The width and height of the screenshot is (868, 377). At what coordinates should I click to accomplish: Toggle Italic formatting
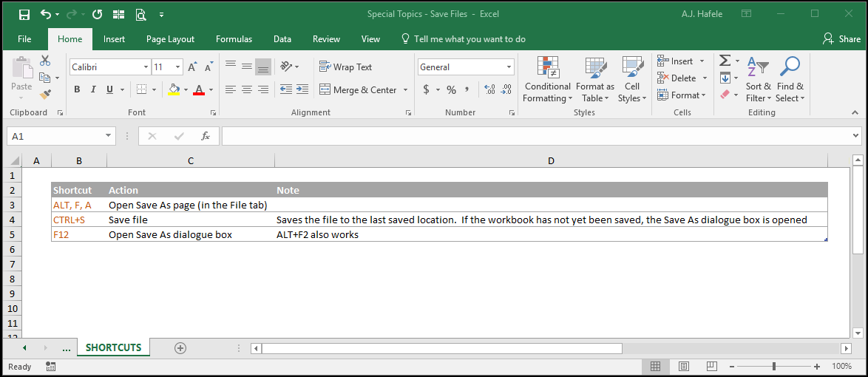point(93,89)
